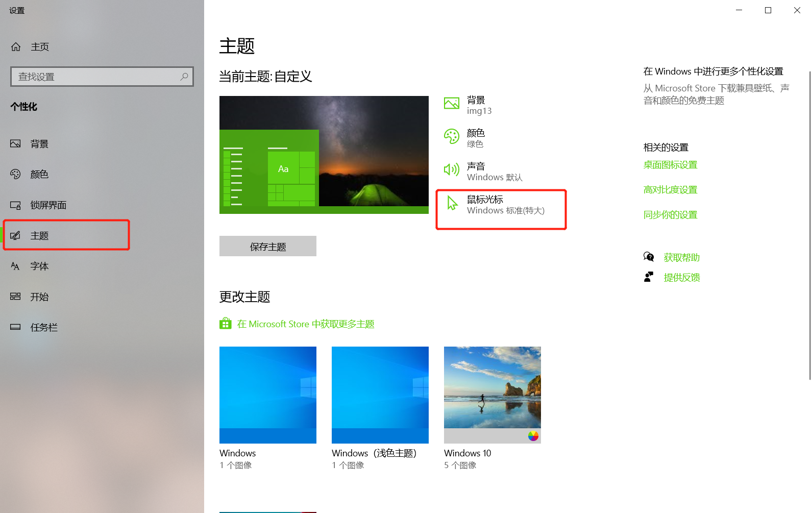Click the 获取帮助 chat bubble icon
The image size is (812, 513).
pyautogui.click(x=649, y=257)
